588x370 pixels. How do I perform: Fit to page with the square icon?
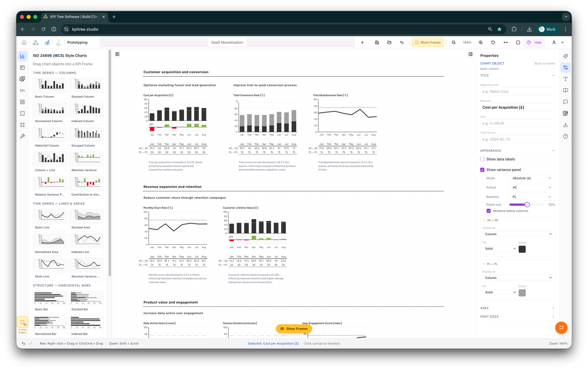point(518,42)
